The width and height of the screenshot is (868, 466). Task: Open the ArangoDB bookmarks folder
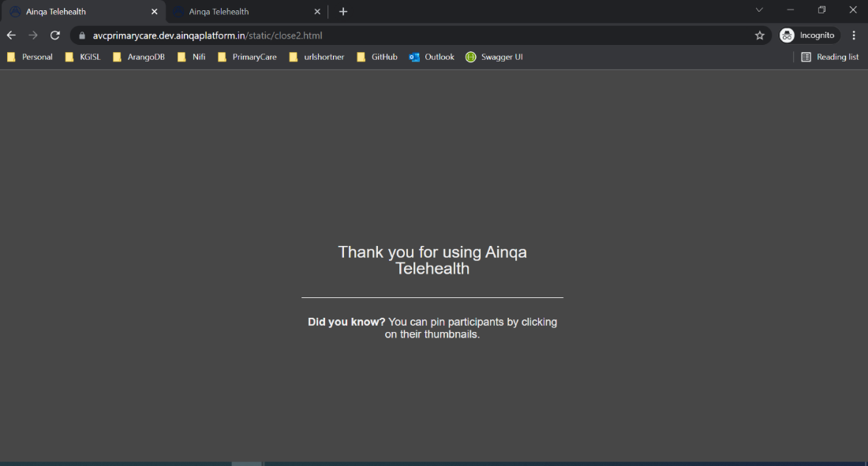(139, 57)
